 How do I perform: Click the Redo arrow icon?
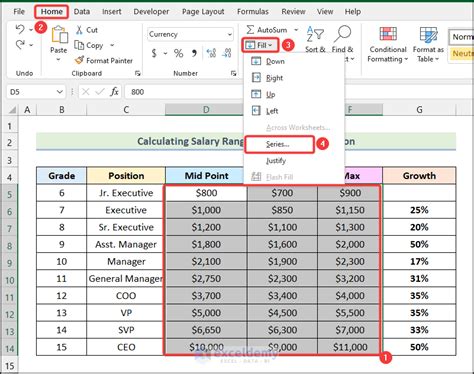pyautogui.click(x=20, y=44)
